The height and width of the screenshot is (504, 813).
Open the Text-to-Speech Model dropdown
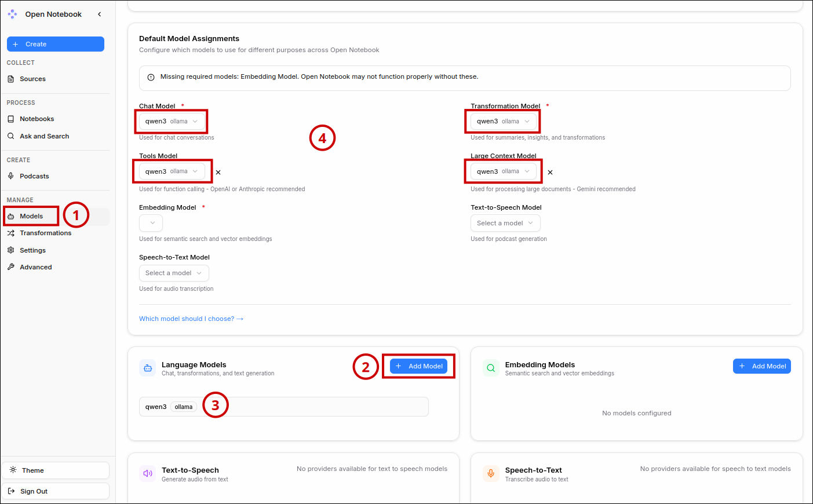(505, 223)
